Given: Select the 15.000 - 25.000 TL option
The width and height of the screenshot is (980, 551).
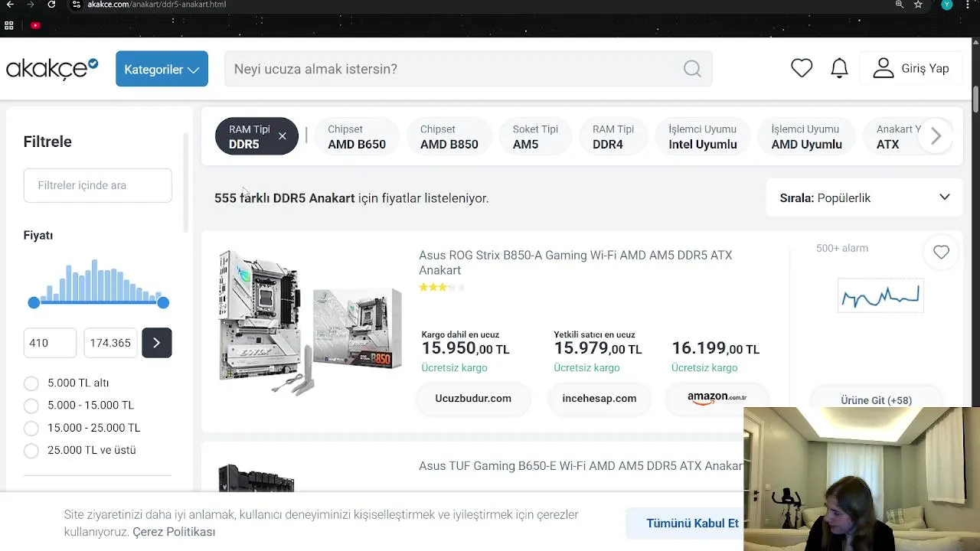Looking at the screenshot, I should tap(31, 428).
